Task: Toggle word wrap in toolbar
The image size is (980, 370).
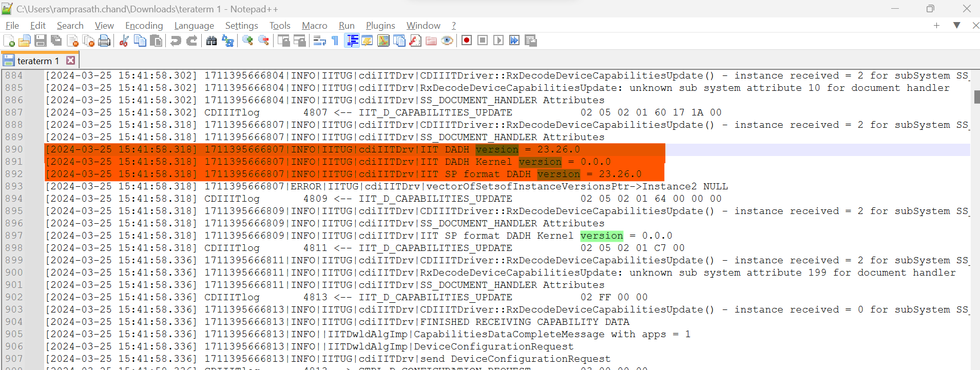Action: pyautogui.click(x=319, y=41)
